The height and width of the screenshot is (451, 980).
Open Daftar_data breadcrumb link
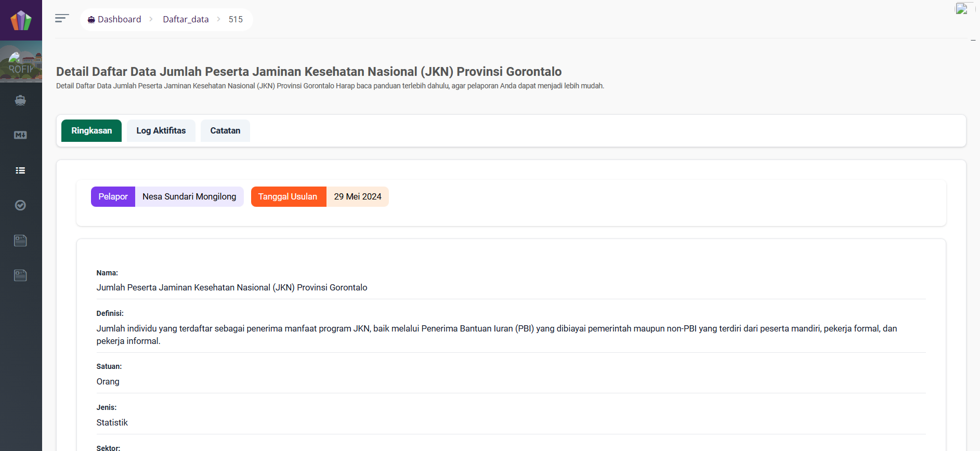click(x=186, y=19)
